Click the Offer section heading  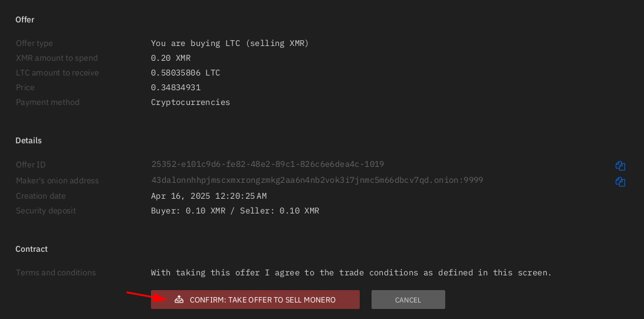tap(25, 19)
